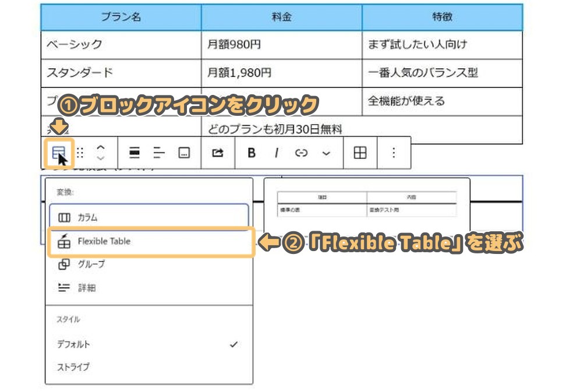Viewport: 566px width, 392px height.
Task: Apply the デフォルト table style
Action: coord(149,344)
